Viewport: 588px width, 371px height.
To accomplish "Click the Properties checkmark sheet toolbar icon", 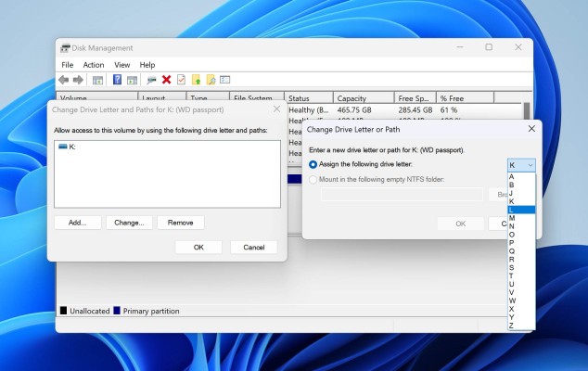I will (x=181, y=80).
